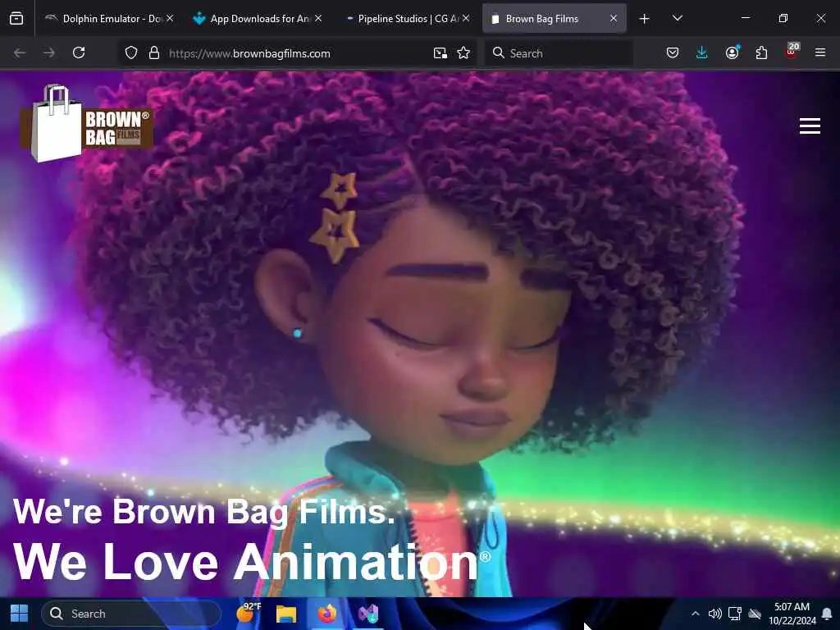The height and width of the screenshot is (630, 840).
Task: Go back to the previous page
Action: [x=20, y=53]
